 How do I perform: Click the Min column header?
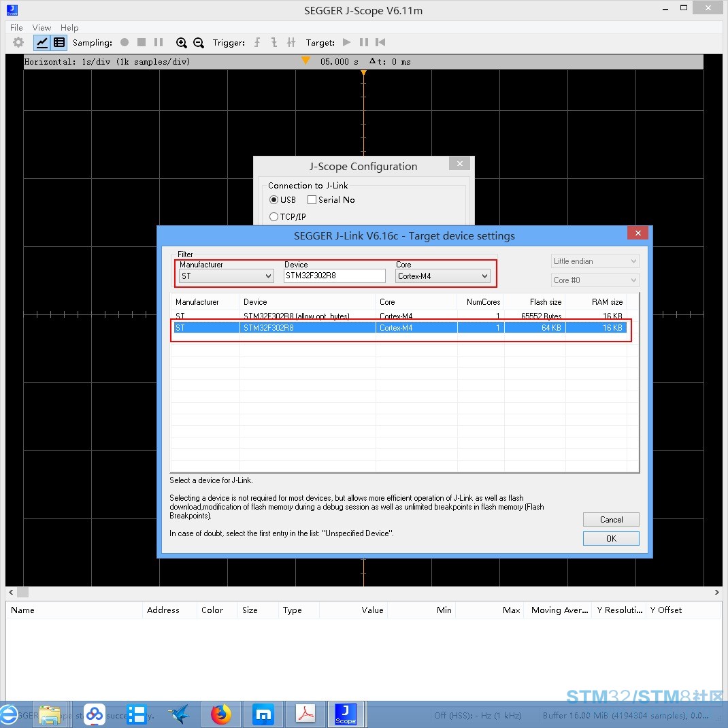pyautogui.click(x=422, y=610)
